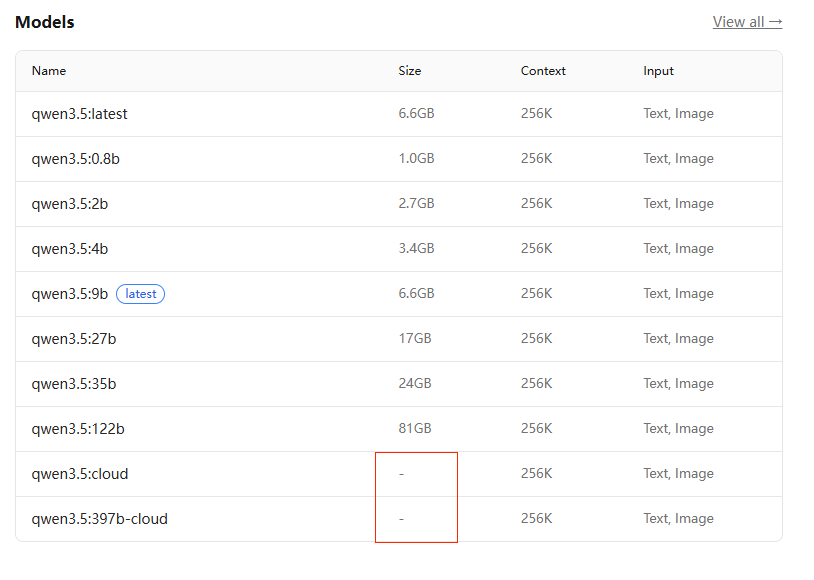This screenshot has width=814, height=580.
Task: Select the 1.0GB size value
Action: pos(416,158)
